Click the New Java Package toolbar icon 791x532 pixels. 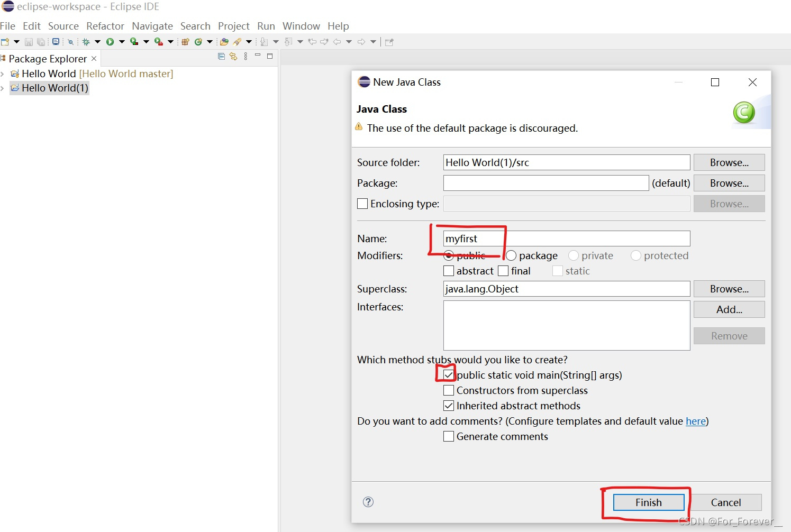click(185, 42)
